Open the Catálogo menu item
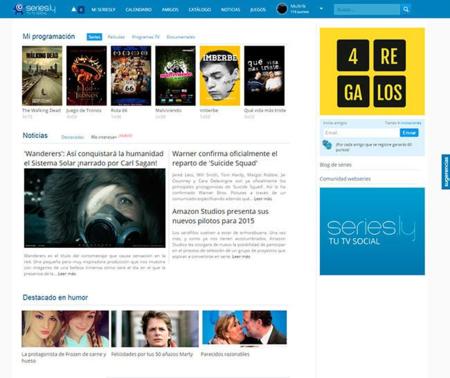 point(200,10)
